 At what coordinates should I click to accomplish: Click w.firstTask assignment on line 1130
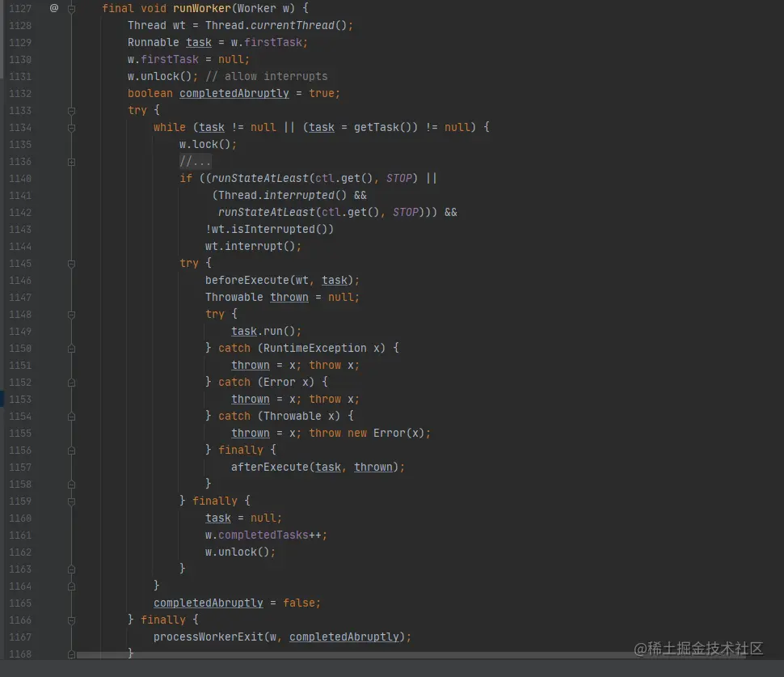pyautogui.click(x=188, y=60)
